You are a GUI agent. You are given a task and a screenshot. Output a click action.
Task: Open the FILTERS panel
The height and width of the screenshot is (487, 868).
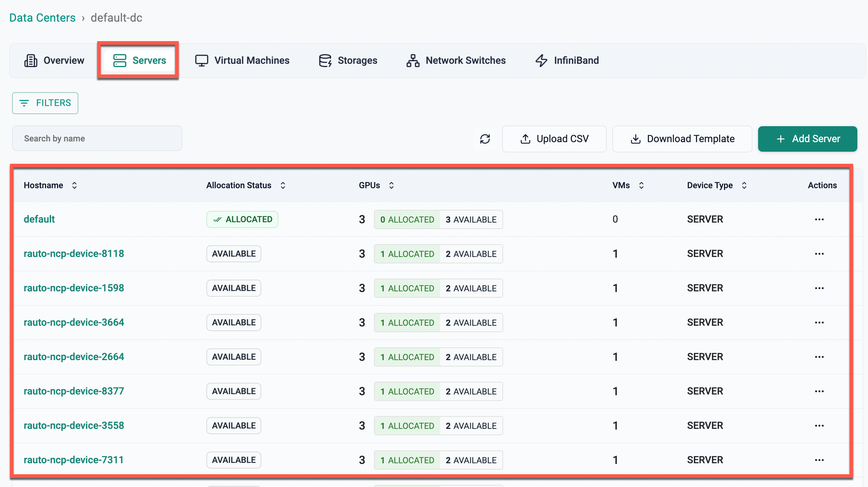[x=45, y=103]
